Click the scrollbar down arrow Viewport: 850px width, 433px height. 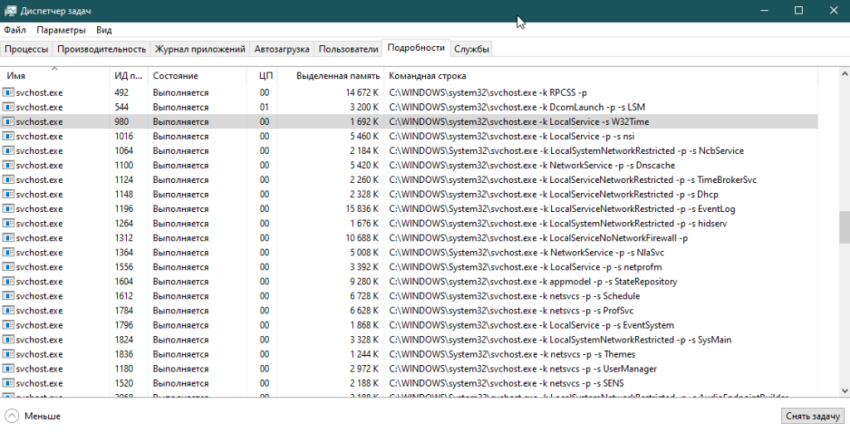844,391
